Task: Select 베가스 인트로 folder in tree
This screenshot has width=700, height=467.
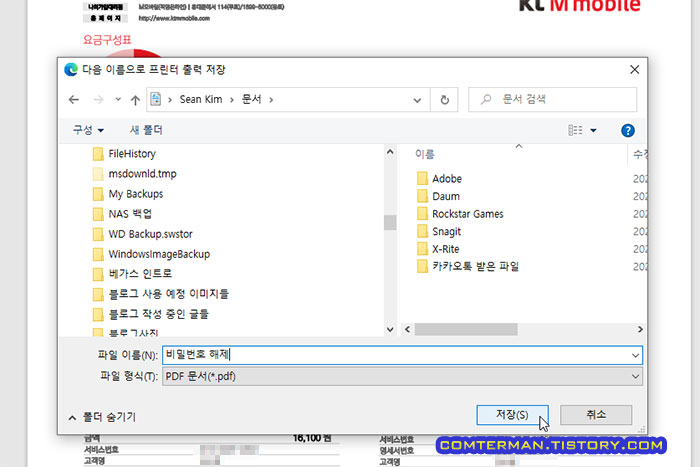Action: coord(140,274)
